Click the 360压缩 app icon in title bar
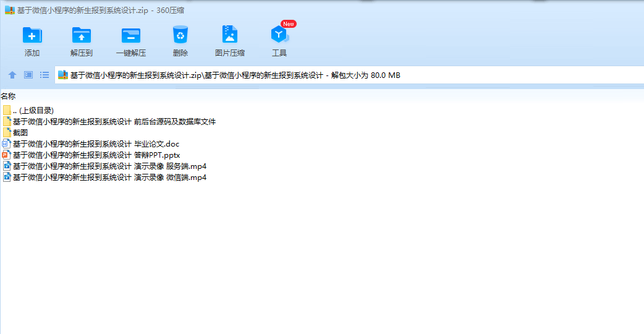This screenshot has width=644, height=334. pos(9,11)
